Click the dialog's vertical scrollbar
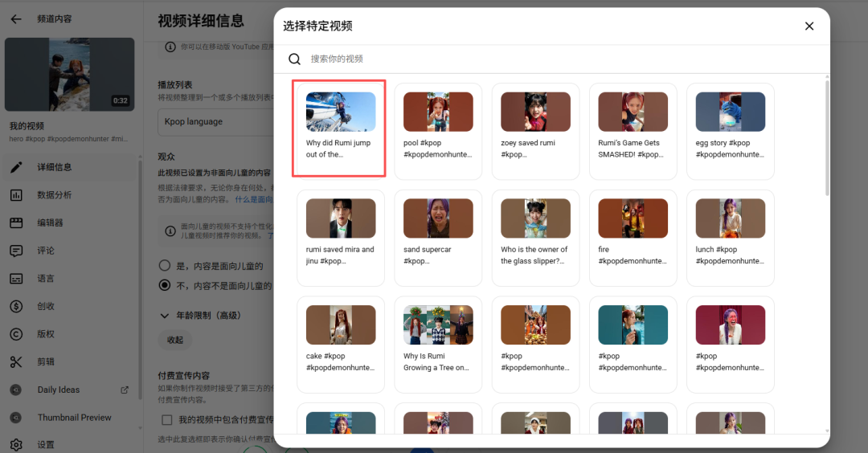Screen dimensions: 868x453 (827, 138)
